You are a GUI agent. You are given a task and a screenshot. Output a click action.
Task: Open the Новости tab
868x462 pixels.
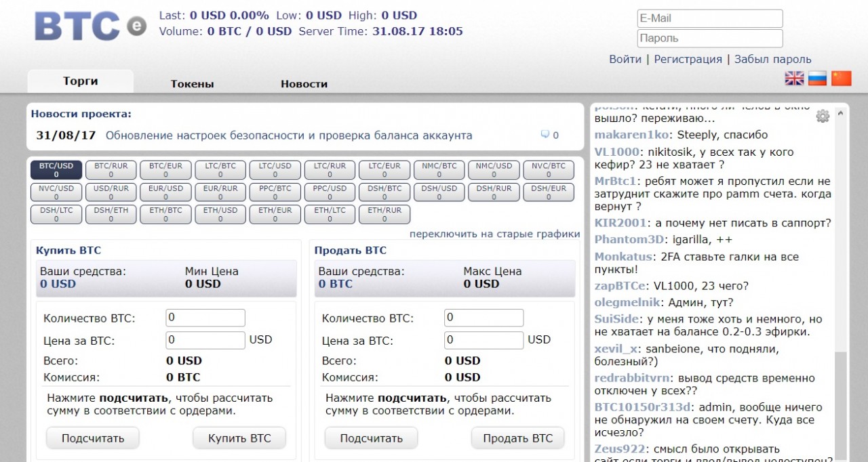[304, 84]
